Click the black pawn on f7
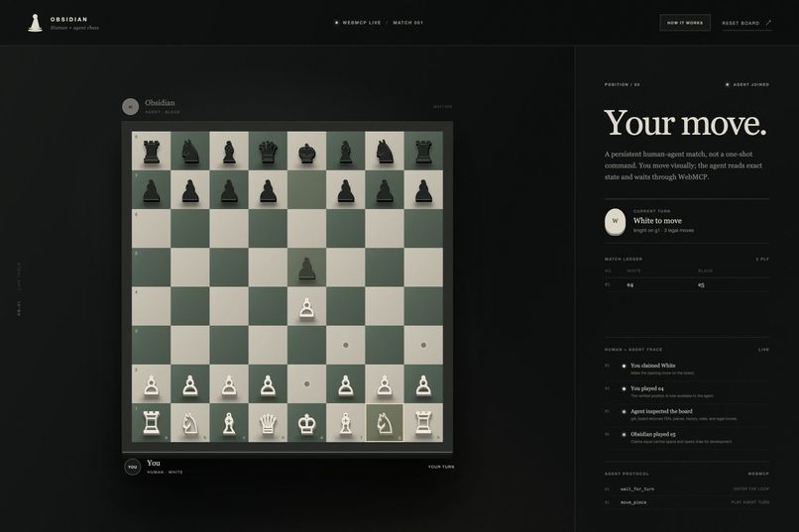Image resolution: width=799 pixels, height=532 pixels. coord(346,190)
